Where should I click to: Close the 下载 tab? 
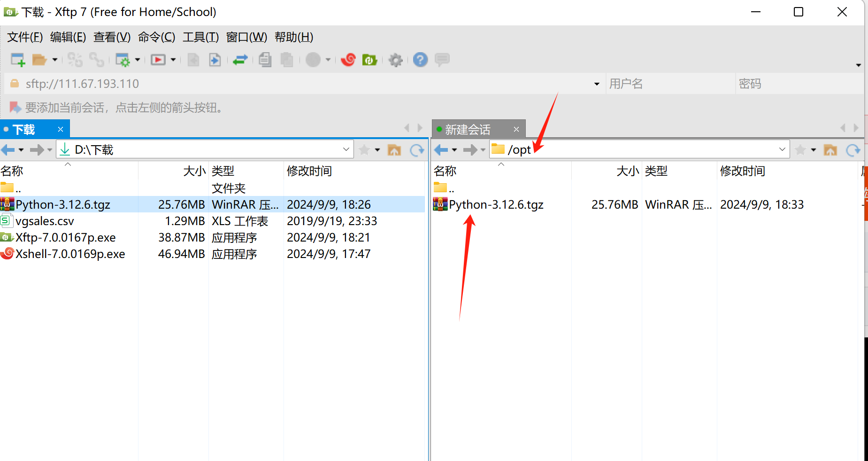pyautogui.click(x=61, y=129)
